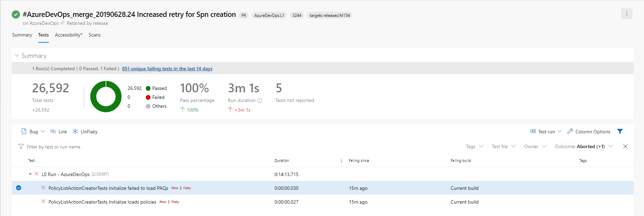
Task: Click the 26,592 total tests number
Action: (x=51, y=88)
